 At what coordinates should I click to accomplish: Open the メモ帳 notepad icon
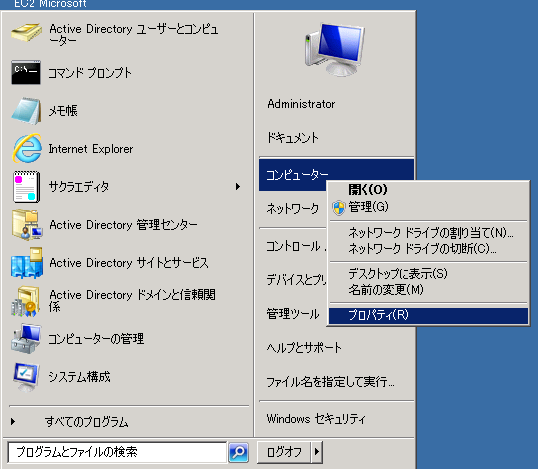click(x=27, y=110)
